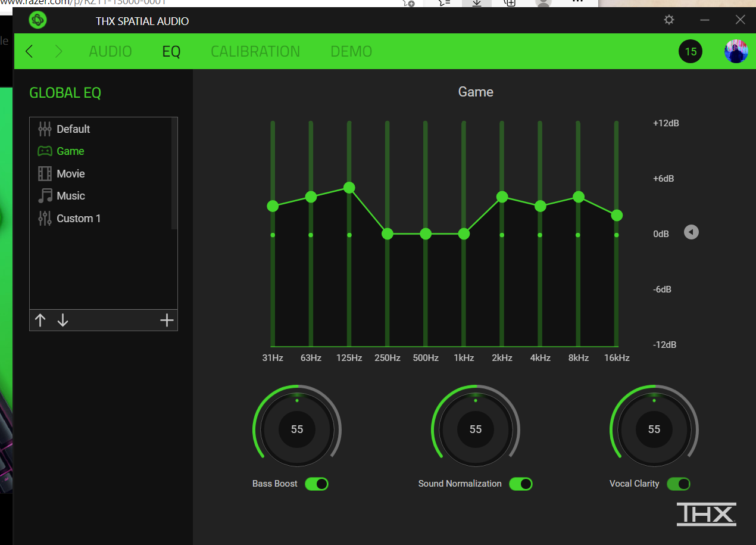Screen dimensions: 756x545
Task: Click the Game preset controller icon
Action: (45, 151)
